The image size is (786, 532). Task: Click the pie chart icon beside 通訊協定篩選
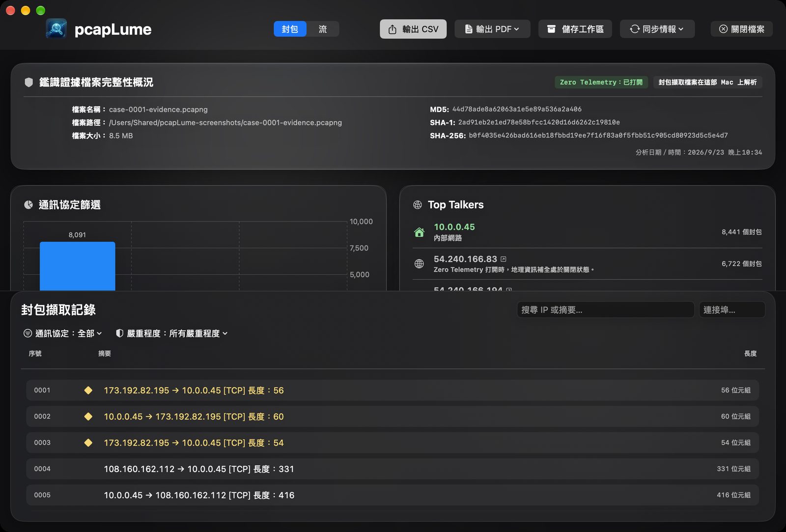tap(28, 204)
